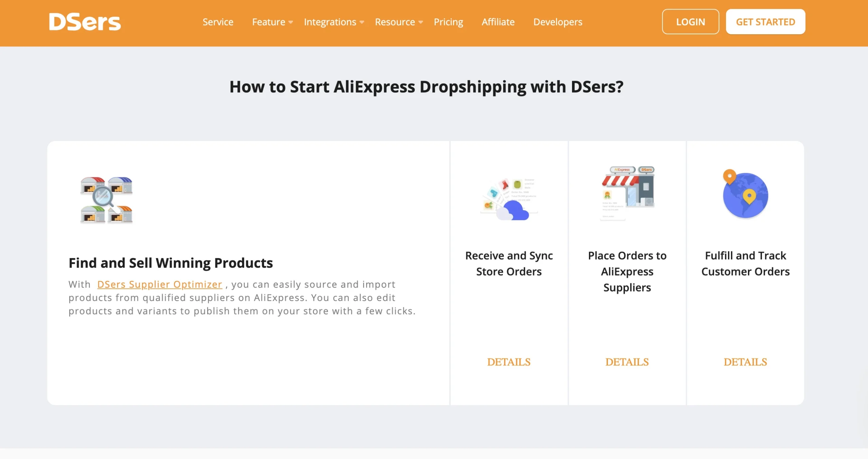Viewport: 868px width, 459px height.
Task: Click the warehouse search illustration icon
Action: tap(106, 200)
